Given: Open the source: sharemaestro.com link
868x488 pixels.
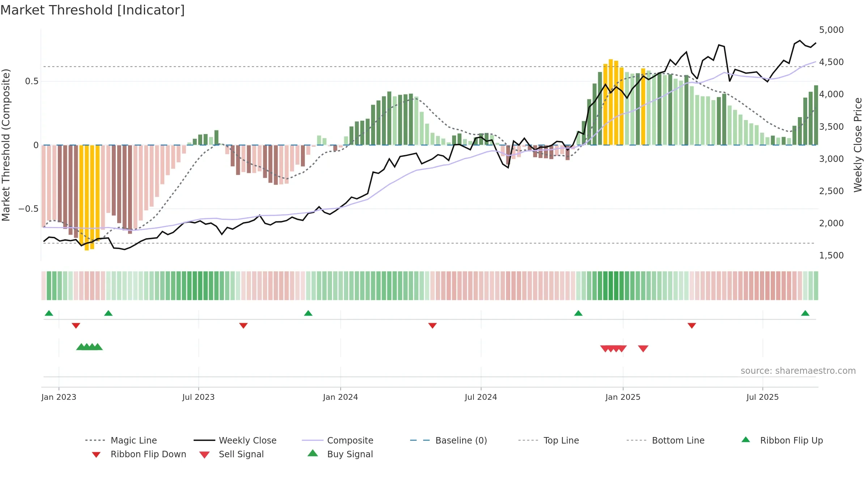Looking at the screenshot, I should click(798, 371).
